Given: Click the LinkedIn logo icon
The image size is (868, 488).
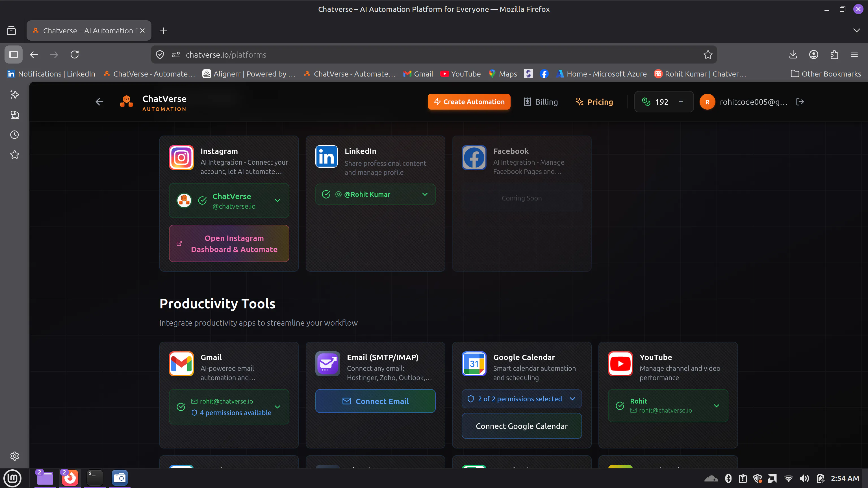Looking at the screenshot, I should pyautogui.click(x=326, y=157).
